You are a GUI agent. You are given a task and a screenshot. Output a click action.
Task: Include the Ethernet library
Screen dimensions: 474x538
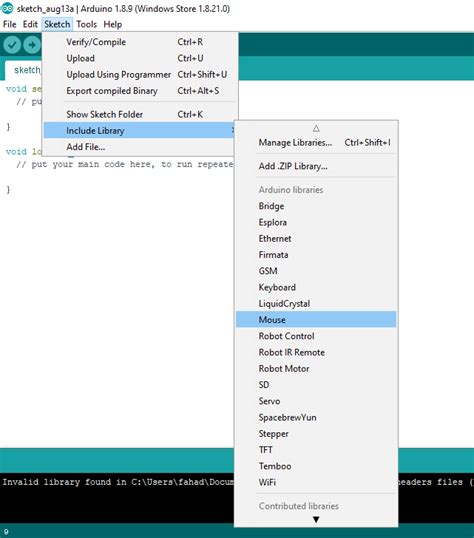316,238
